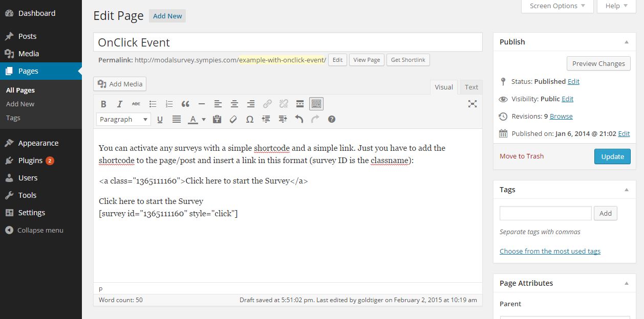Edit the Published status
Image resolution: width=644 pixels, height=319 pixels.
[573, 81]
